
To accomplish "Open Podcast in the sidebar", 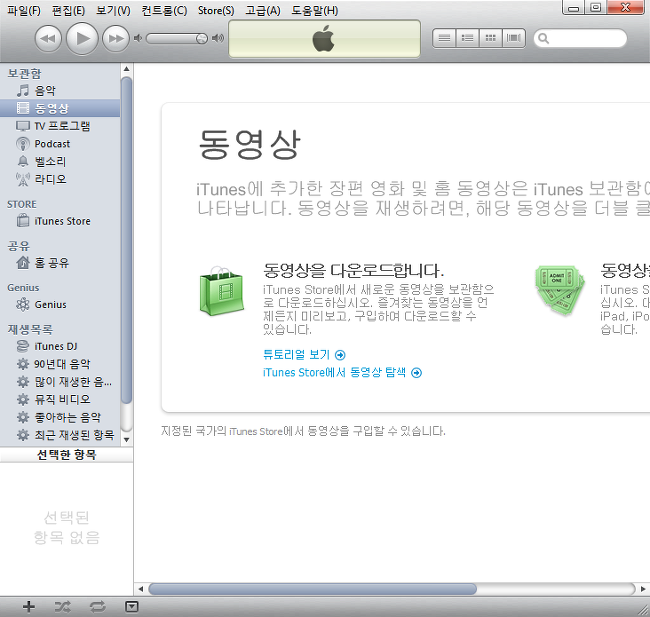I will [x=60, y=143].
